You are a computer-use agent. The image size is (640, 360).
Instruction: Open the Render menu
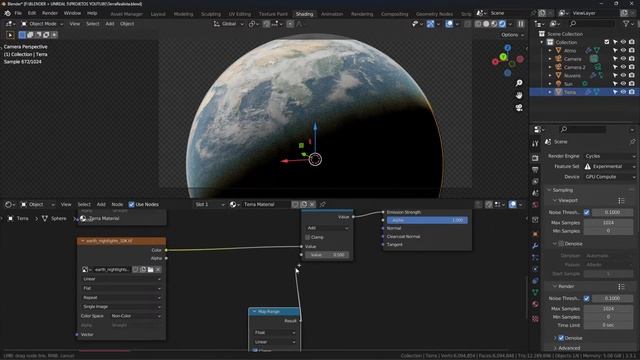[49, 13]
